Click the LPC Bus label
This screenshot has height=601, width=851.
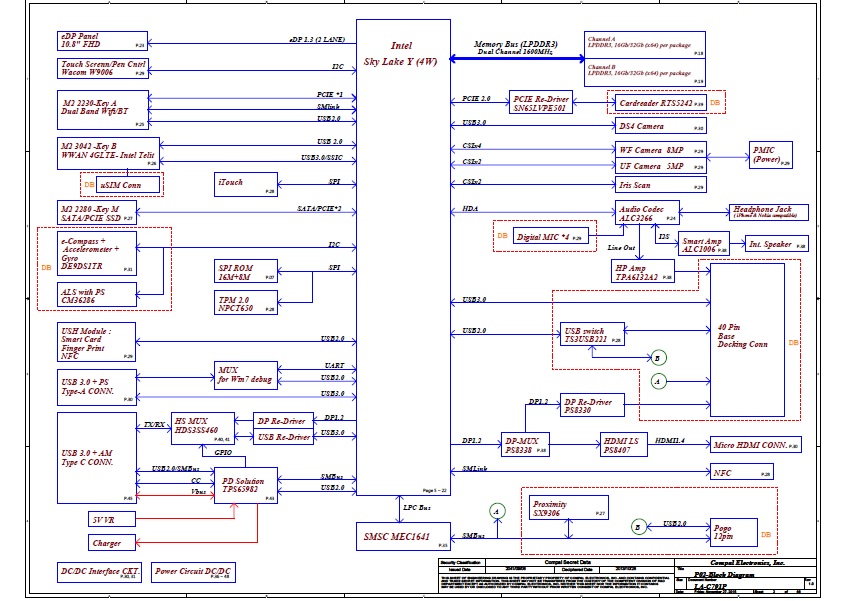coord(417,508)
